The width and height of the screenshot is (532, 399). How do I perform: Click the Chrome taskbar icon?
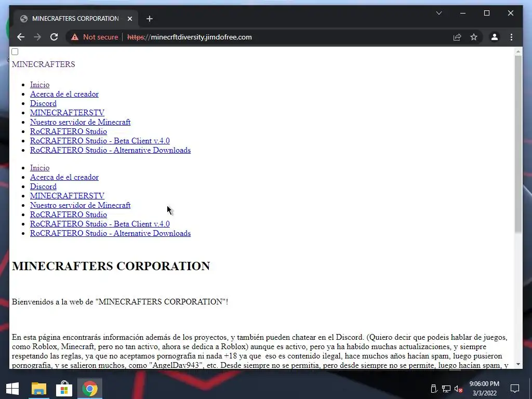click(90, 389)
